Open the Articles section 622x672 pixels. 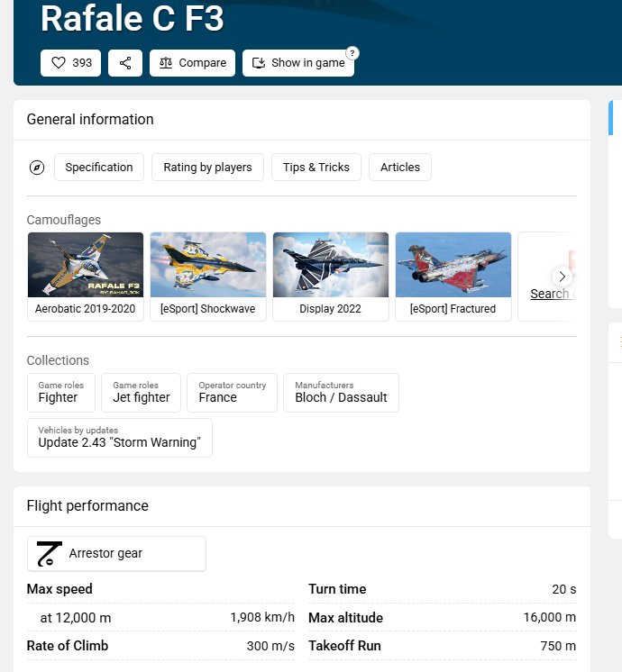pos(400,168)
